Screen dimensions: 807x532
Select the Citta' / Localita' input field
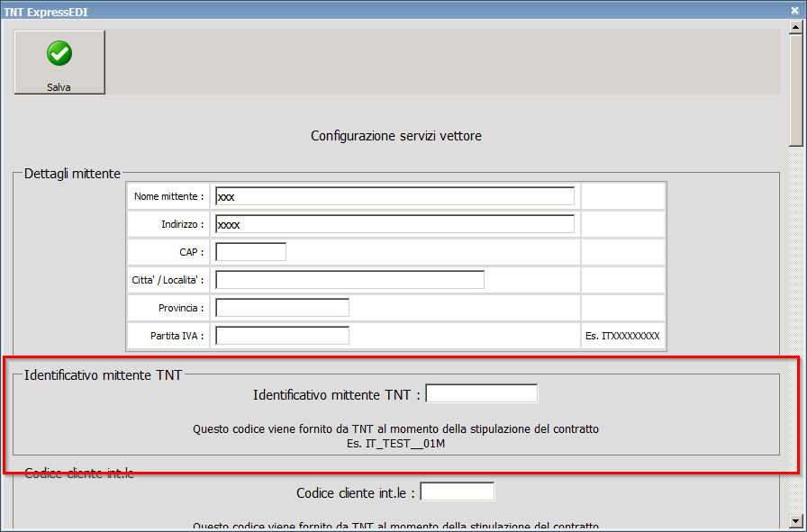[349, 279]
